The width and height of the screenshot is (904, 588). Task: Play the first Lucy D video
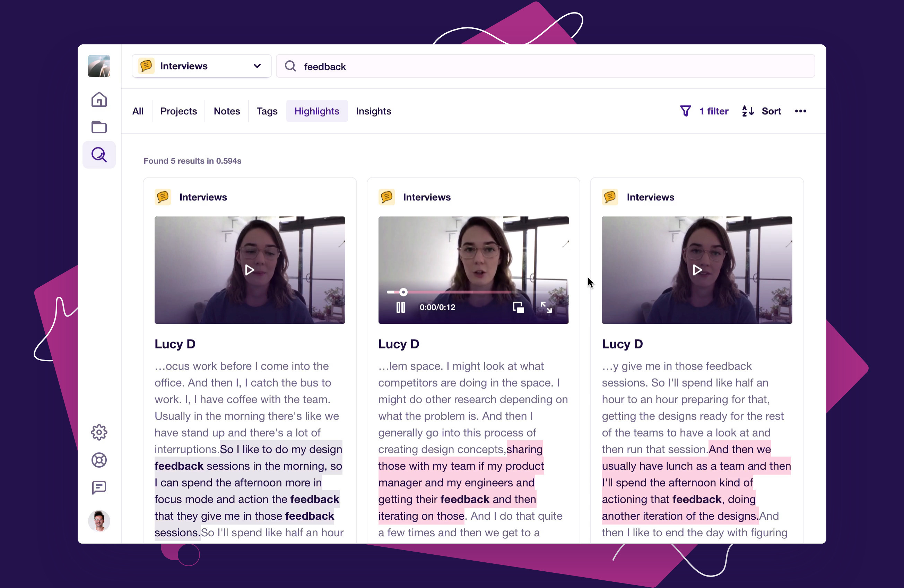[x=249, y=270]
